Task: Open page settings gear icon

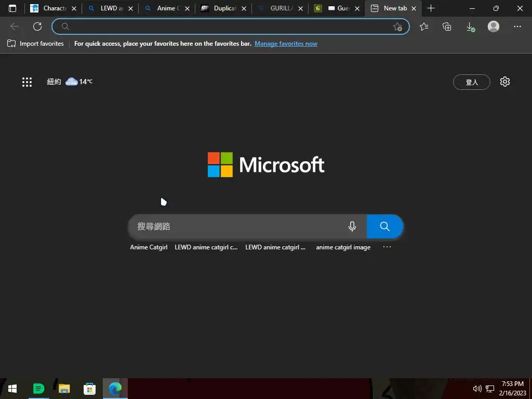Action: point(505,82)
